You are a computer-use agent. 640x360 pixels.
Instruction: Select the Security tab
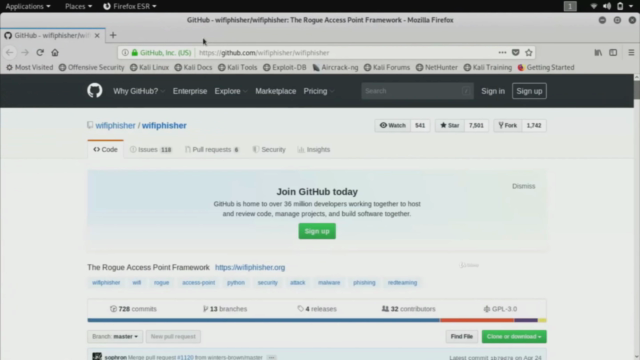269,149
